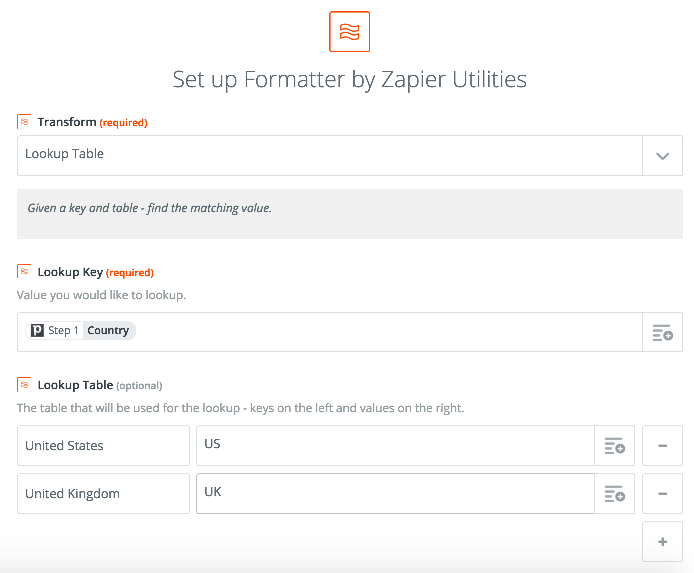Viewport: 694px width, 573px height.
Task: Click the Lookup Key label formatter icon
Action: (x=24, y=271)
